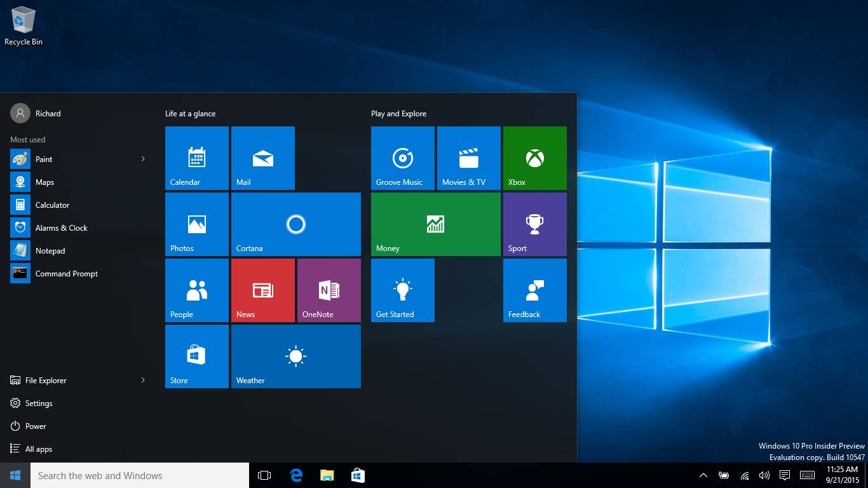Open the People tile
This screenshot has width=868, height=488.
[197, 290]
